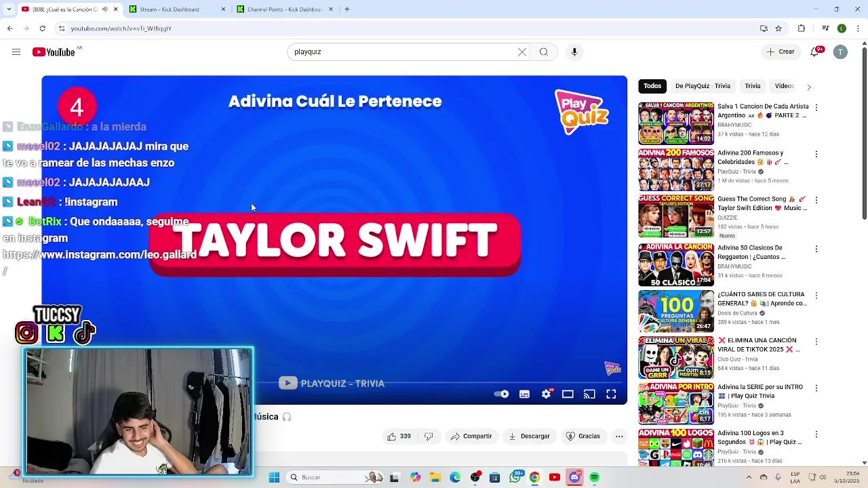Go back in browser history

point(9,28)
